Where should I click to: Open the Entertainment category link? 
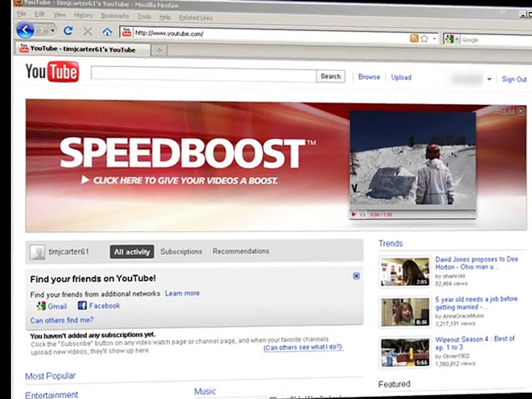pyautogui.click(x=52, y=395)
